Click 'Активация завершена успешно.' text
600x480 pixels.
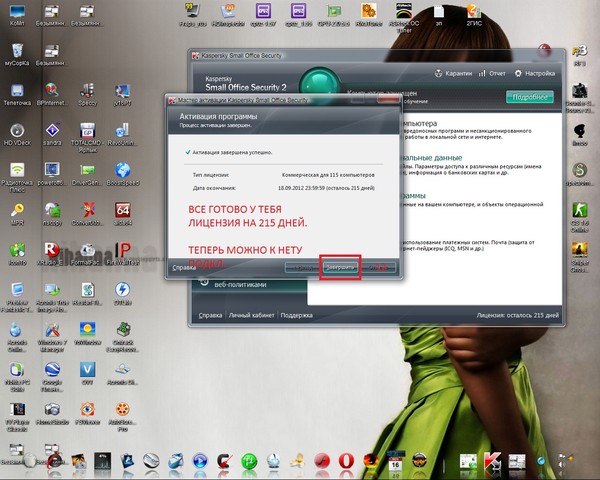pos(232,152)
